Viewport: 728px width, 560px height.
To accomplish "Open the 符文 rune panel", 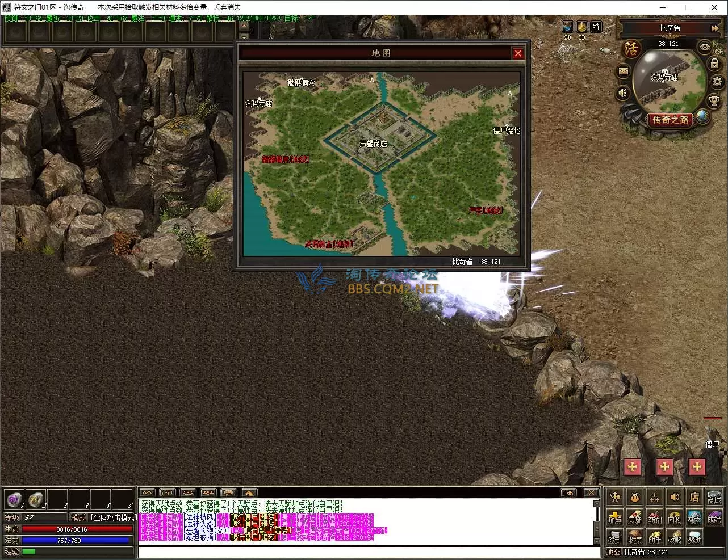I will tap(694, 517).
